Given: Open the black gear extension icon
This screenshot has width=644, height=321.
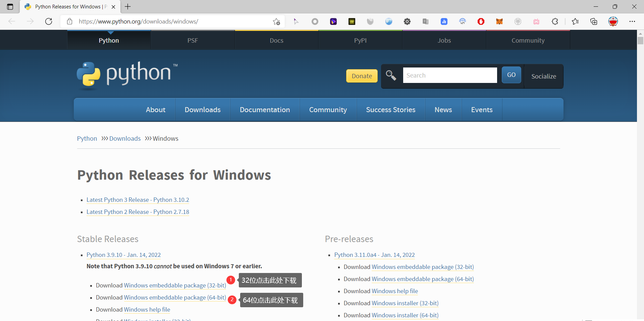Looking at the screenshot, I should click(x=407, y=21).
